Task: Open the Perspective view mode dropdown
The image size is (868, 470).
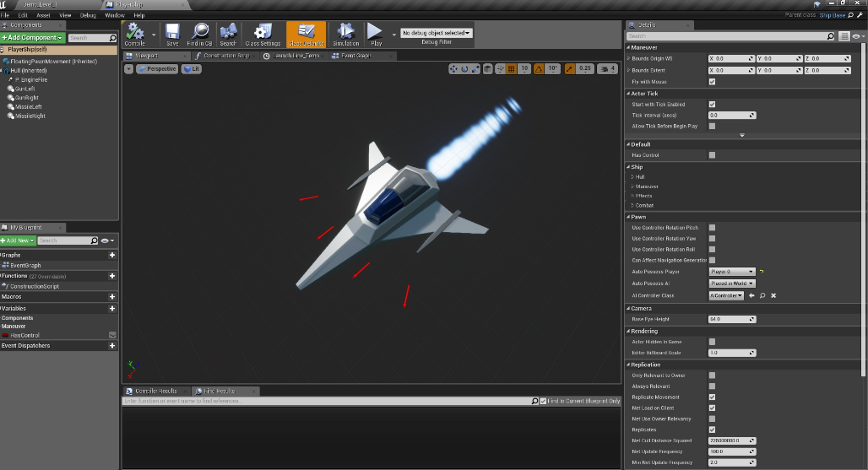Action: click(x=157, y=68)
